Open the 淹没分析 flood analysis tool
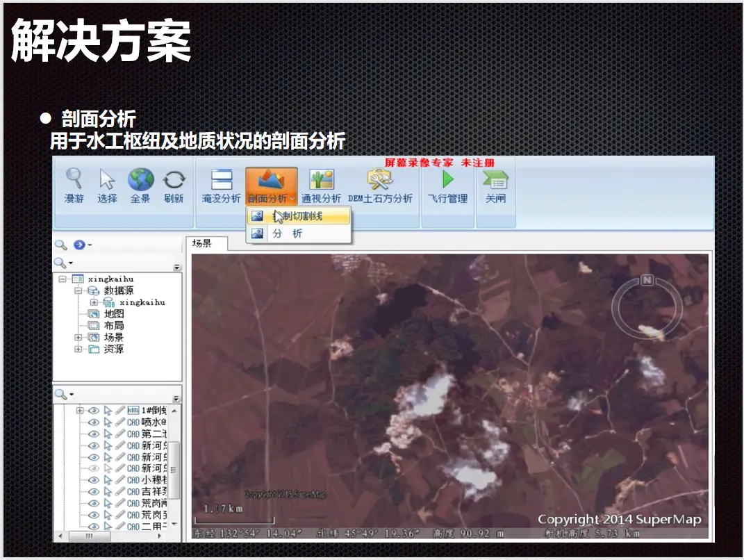Screen dimensions: 744x560 [221, 186]
